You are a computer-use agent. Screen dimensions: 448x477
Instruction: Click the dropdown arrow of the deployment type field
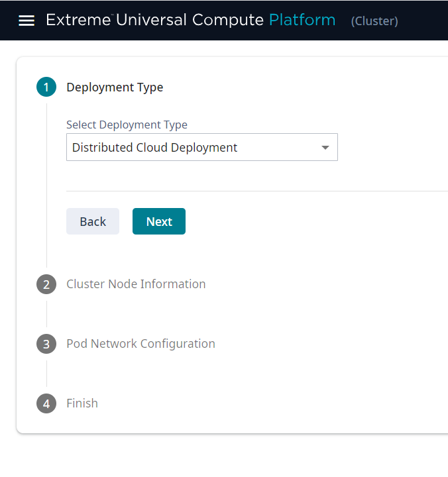tap(325, 148)
